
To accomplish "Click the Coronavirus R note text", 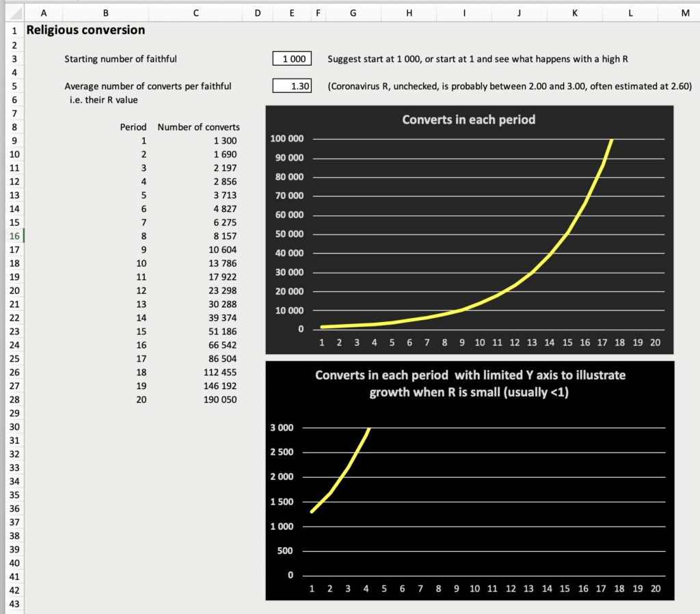I will pyautogui.click(x=509, y=86).
